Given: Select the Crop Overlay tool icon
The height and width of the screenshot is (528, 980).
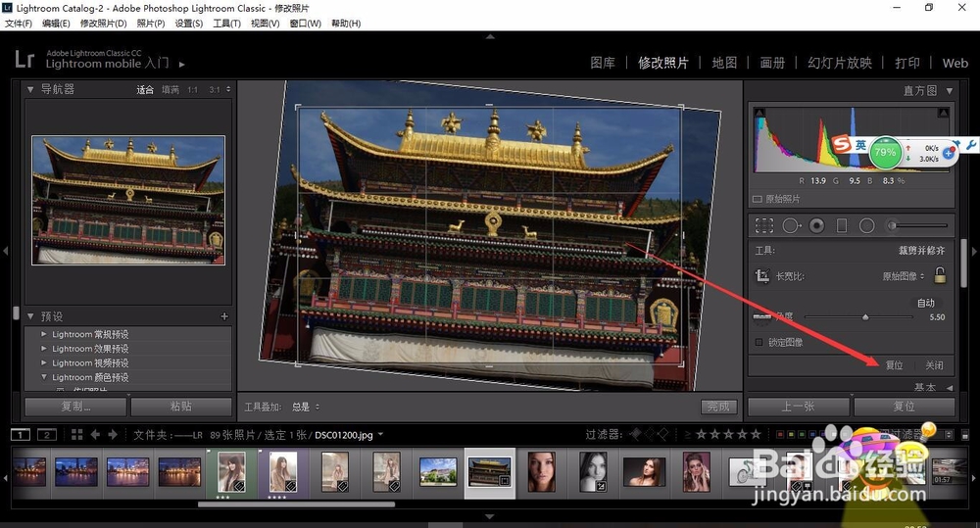Looking at the screenshot, I should point(763,225).
